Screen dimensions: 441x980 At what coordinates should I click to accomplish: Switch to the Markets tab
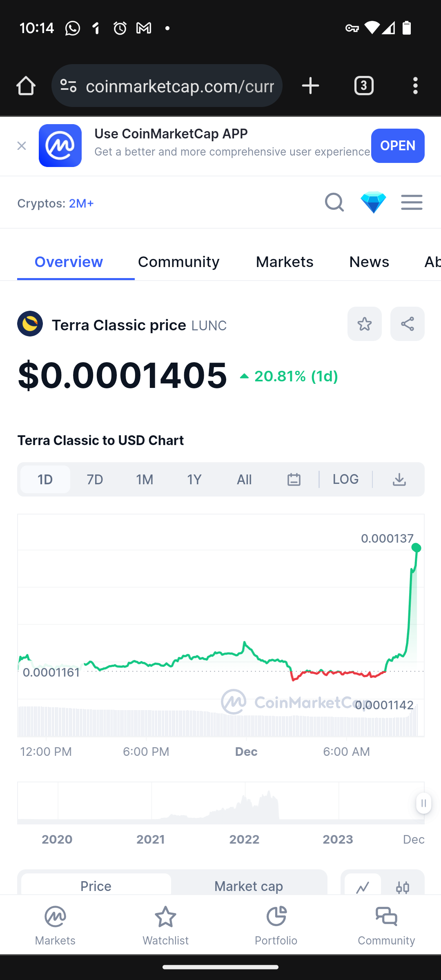point(285,262)
